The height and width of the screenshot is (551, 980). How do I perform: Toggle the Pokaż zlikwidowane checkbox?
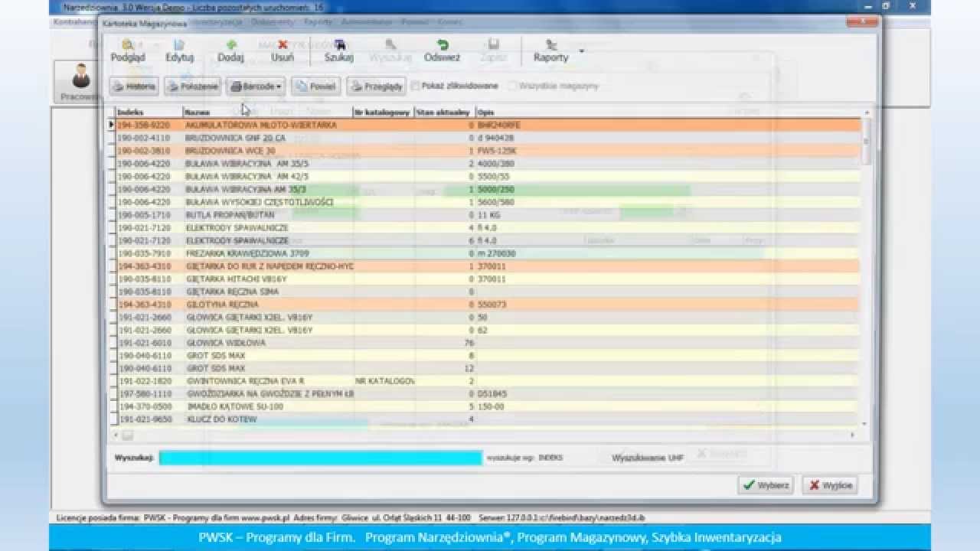(416, 86)
